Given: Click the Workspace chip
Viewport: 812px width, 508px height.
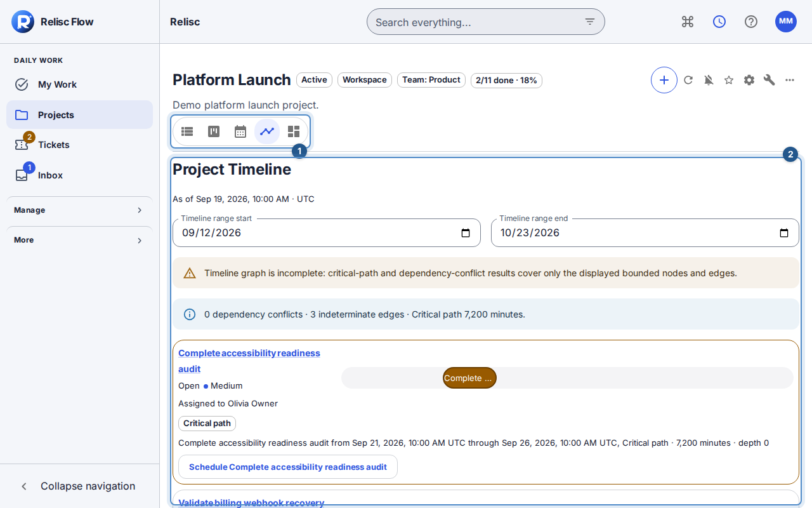Looking at the screenshot, I should pyautogui.click(x=365, y=80).
